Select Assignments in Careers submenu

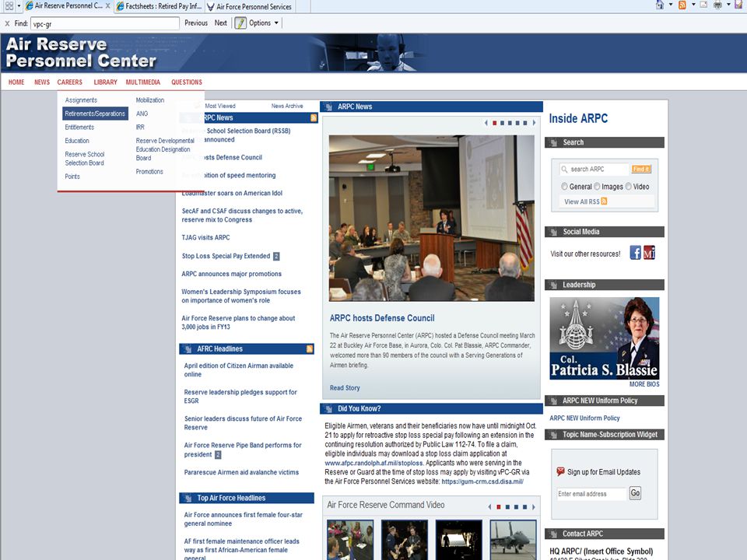81,100
